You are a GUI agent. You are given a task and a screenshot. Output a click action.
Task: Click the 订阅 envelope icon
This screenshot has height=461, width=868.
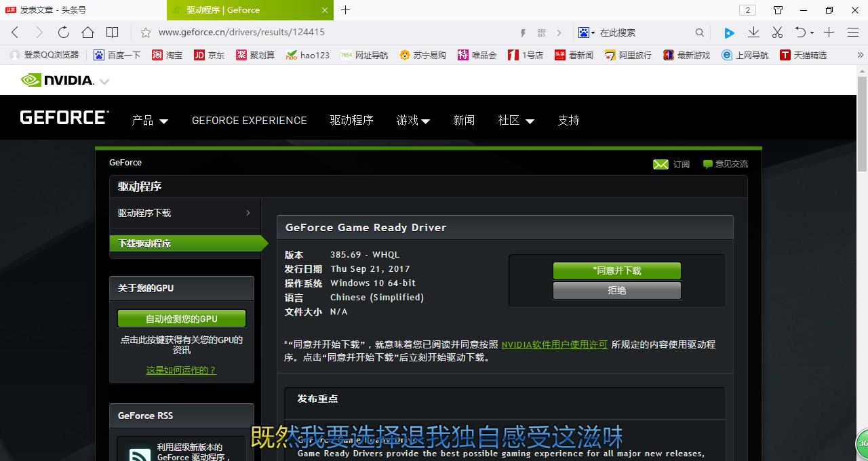660,164
